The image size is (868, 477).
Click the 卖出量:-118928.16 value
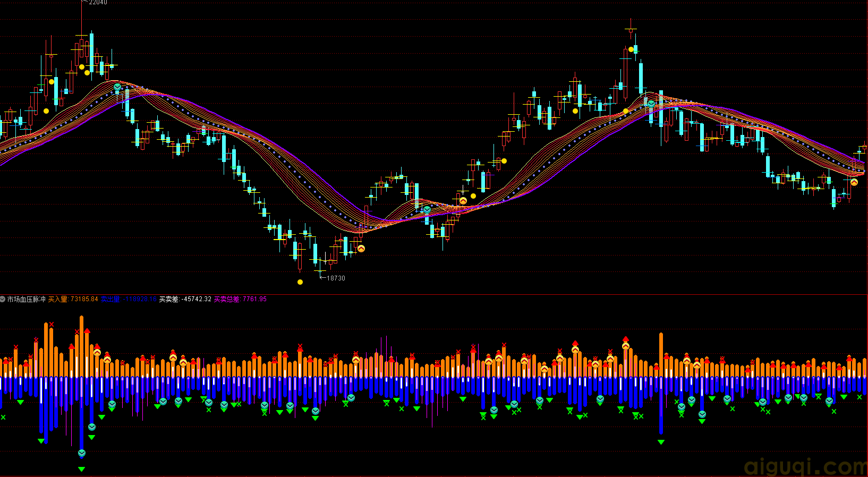click(129, 299)
